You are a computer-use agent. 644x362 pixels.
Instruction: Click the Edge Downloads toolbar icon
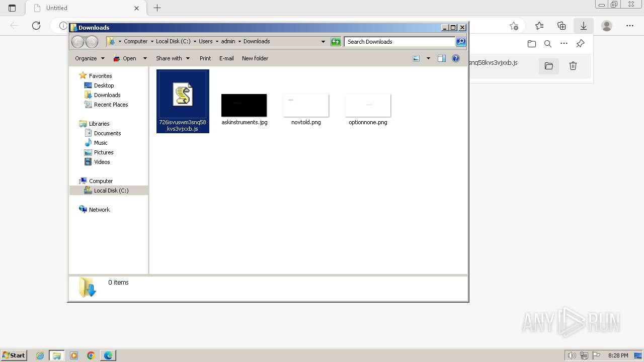point(584,26)
